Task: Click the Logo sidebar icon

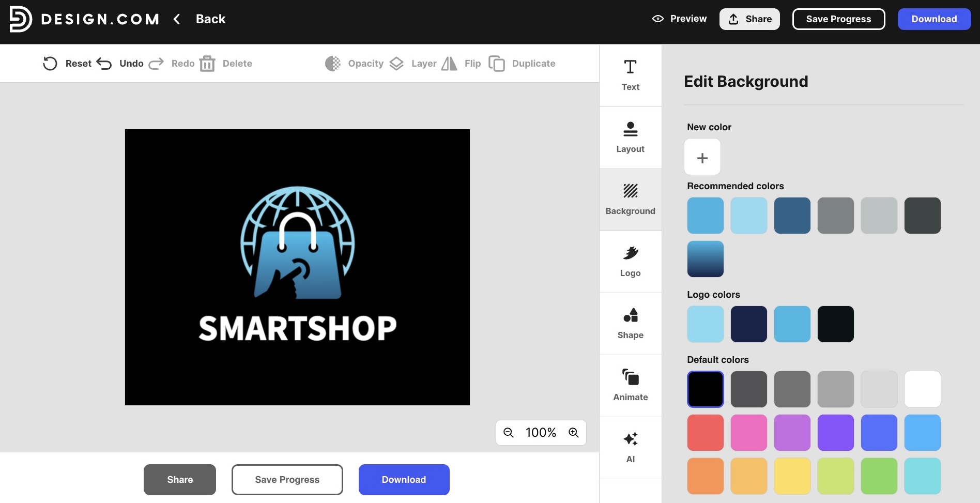Action: (x=630, y=262)
